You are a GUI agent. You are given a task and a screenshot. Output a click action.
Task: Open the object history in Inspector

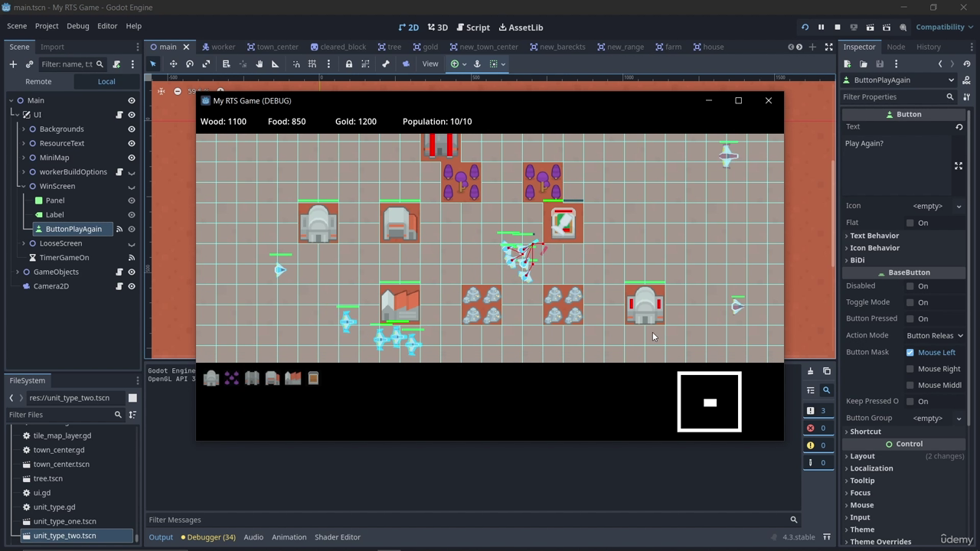[x=968, y=64]
